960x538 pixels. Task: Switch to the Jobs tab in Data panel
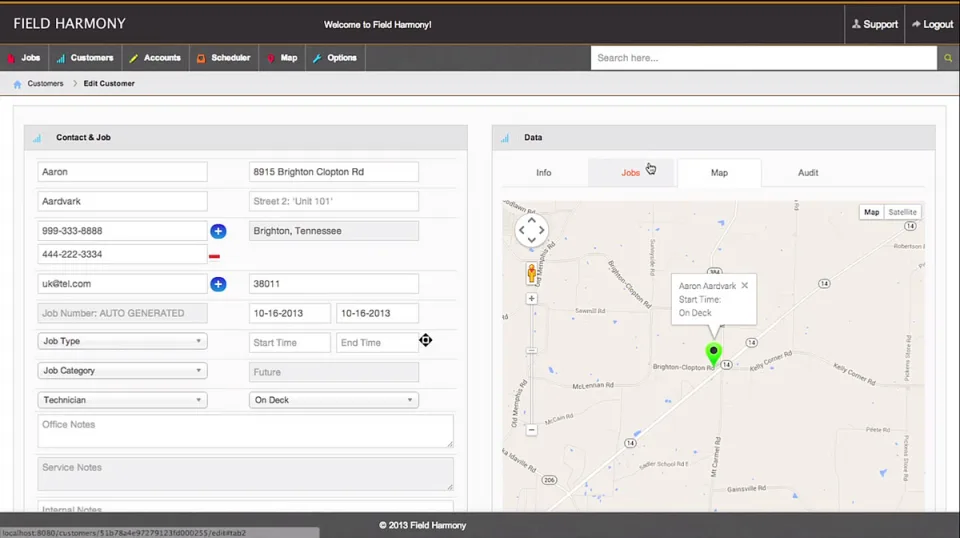point(631,173)
